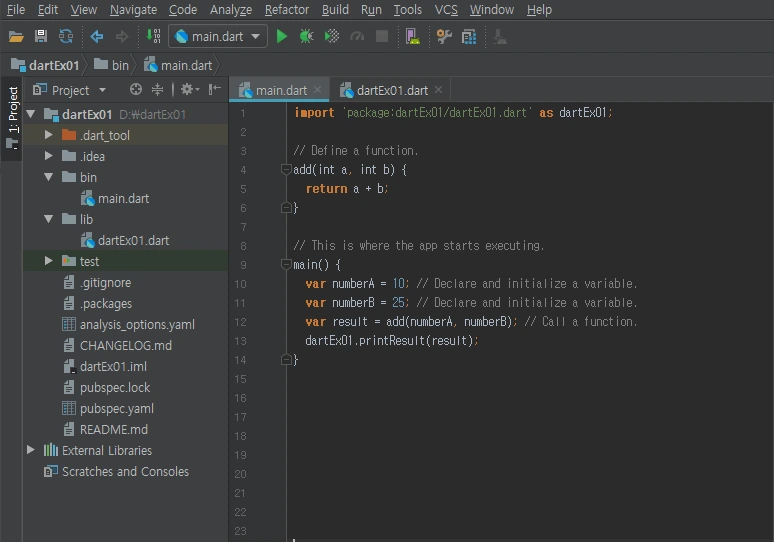Open project settings wrench icon
Viewport: 774px width, 542px height.
444,37
